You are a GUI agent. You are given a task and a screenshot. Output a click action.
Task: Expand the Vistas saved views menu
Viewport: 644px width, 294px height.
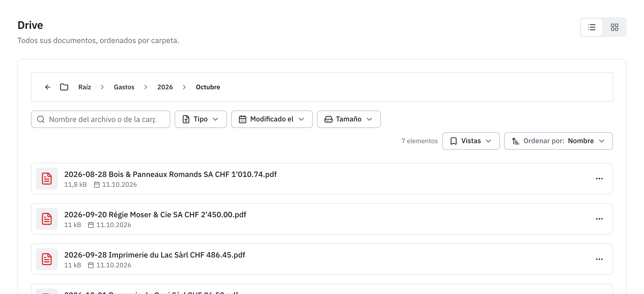471,141
